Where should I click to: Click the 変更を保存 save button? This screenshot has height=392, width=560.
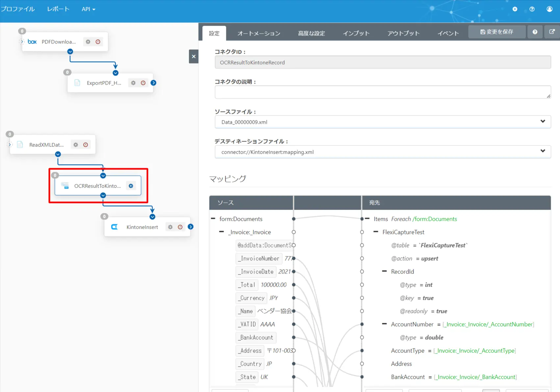(497, 32)
